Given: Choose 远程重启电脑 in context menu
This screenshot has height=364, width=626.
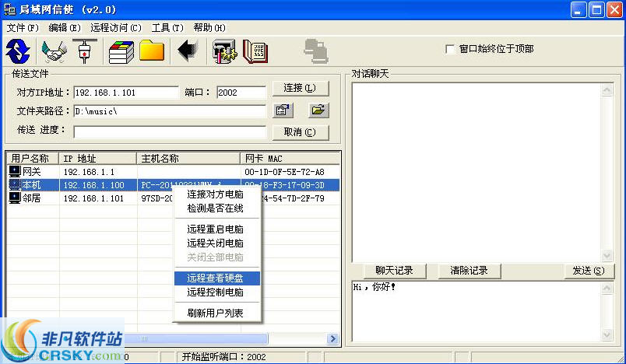Looking at the screenshot, I should pos(217,229).
